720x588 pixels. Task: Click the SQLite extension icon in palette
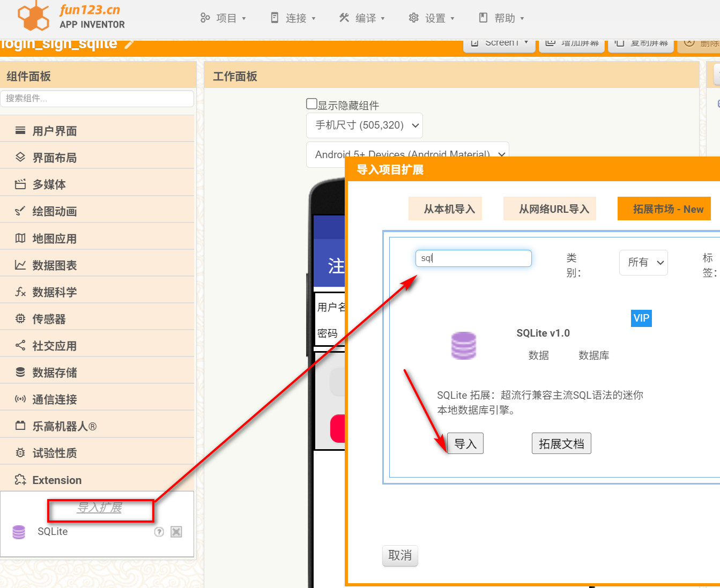19,532
